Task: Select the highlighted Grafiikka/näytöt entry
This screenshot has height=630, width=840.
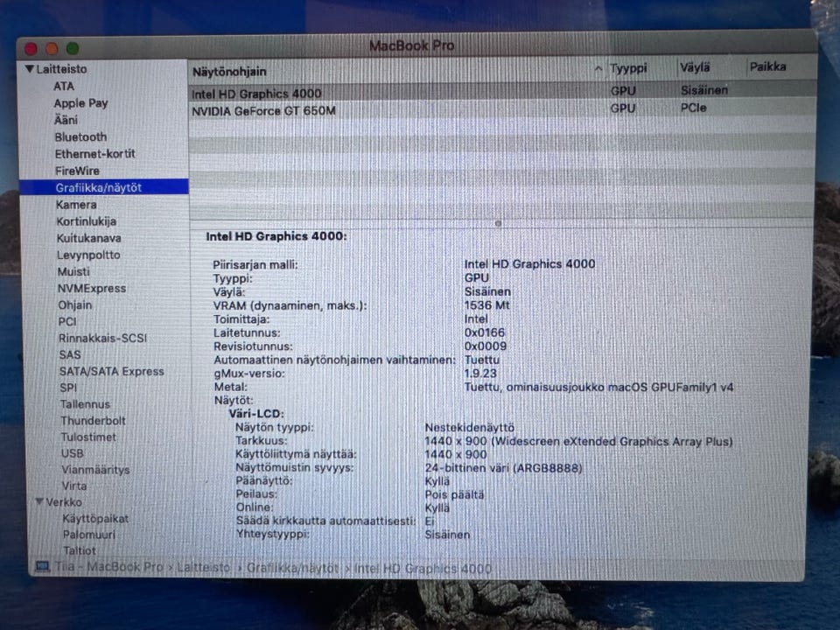Action: [x=104, y=187]
